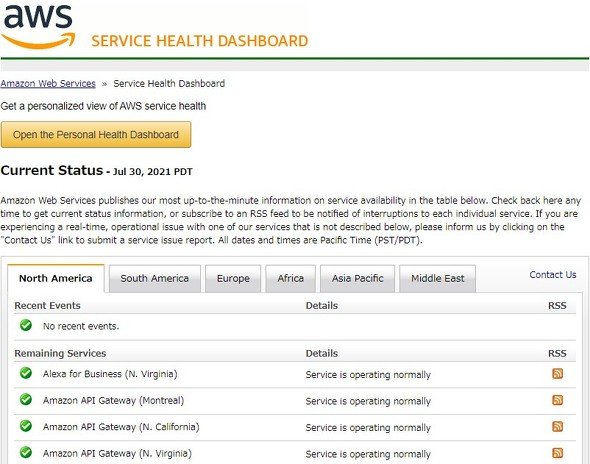Viewport: 590px width, 464px height.
Task: Click the Contact Us link
Action: 553,275
